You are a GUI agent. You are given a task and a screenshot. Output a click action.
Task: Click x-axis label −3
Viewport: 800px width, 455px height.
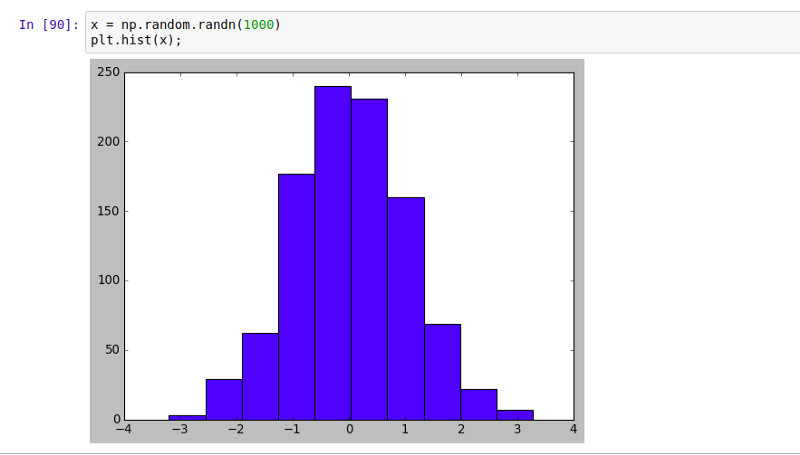tap(180, 429)
